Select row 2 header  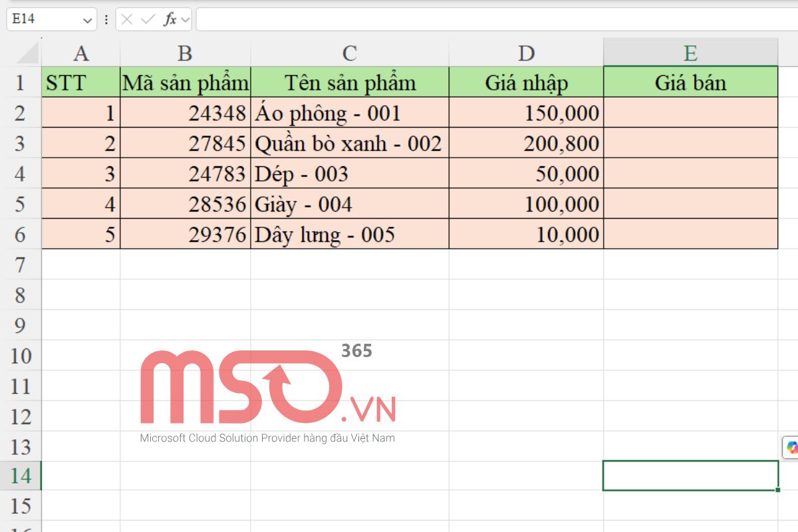(x=21, y=113)
